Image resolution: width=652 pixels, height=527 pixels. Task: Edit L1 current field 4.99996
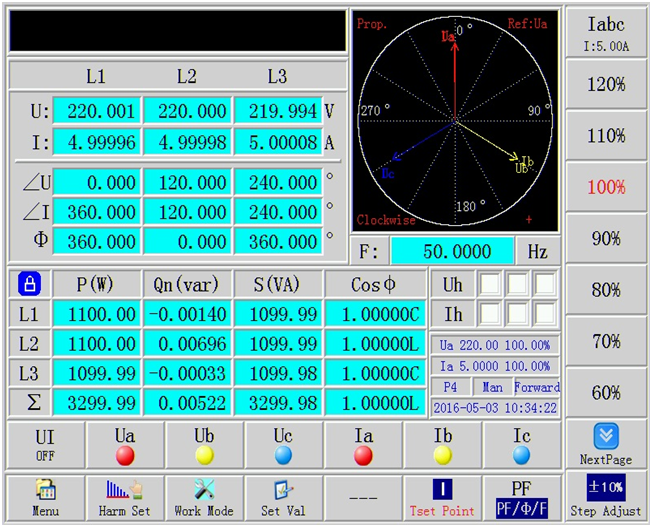97,142
